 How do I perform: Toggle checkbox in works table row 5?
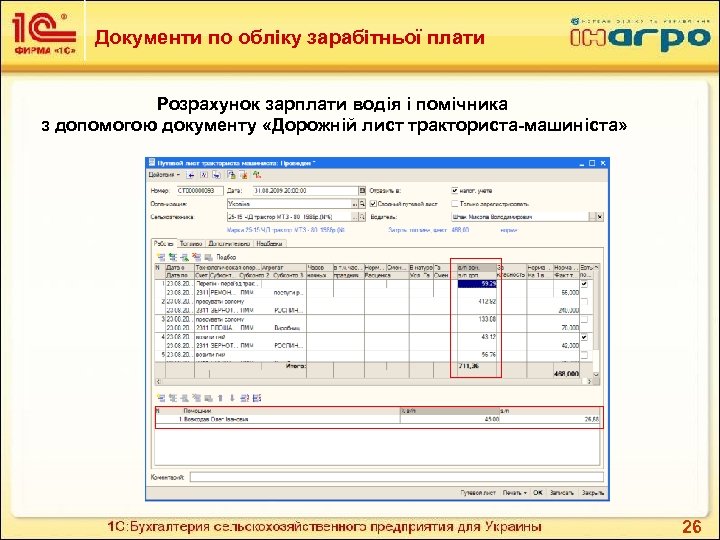[584, 355]
